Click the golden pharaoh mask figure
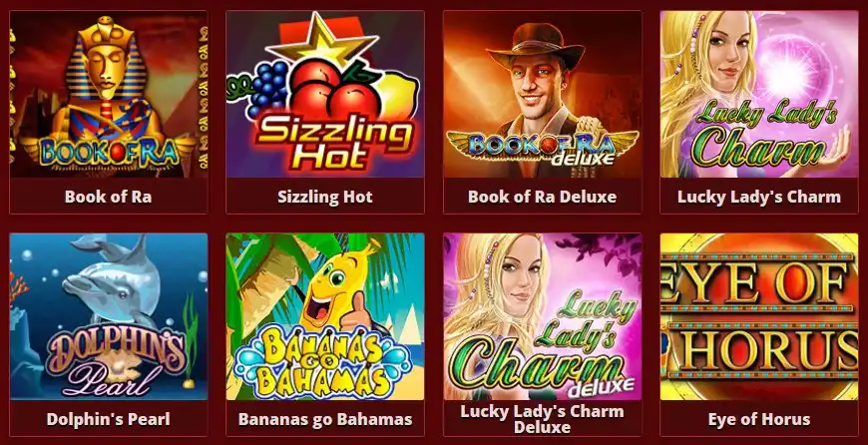Viewport: 868px width, 445px height. pos(107,67)
